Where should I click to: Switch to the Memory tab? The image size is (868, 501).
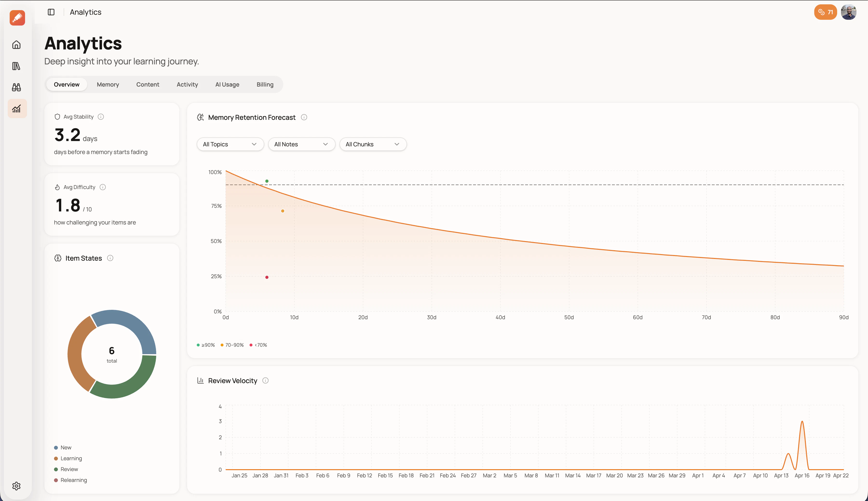108,85
